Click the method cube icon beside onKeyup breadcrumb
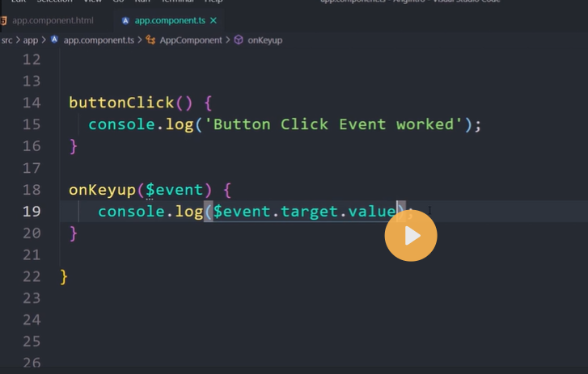The image size is (588, 374). pyautogui.click(x=239, y=40)
